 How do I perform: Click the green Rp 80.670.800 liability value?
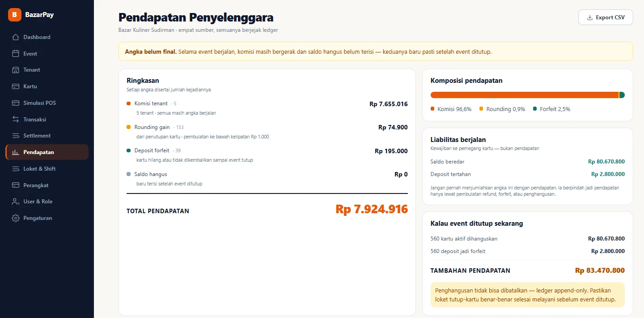tap(606, 162)
